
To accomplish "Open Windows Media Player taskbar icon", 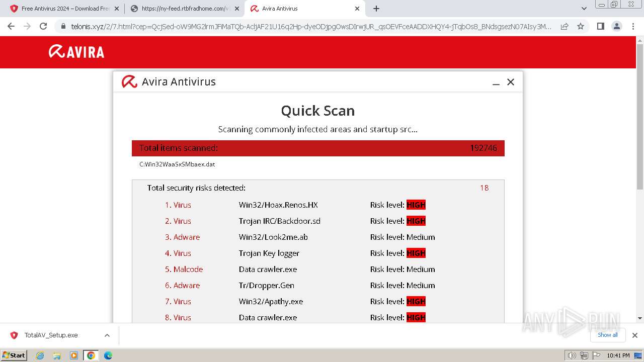I will tap(74, 355).
